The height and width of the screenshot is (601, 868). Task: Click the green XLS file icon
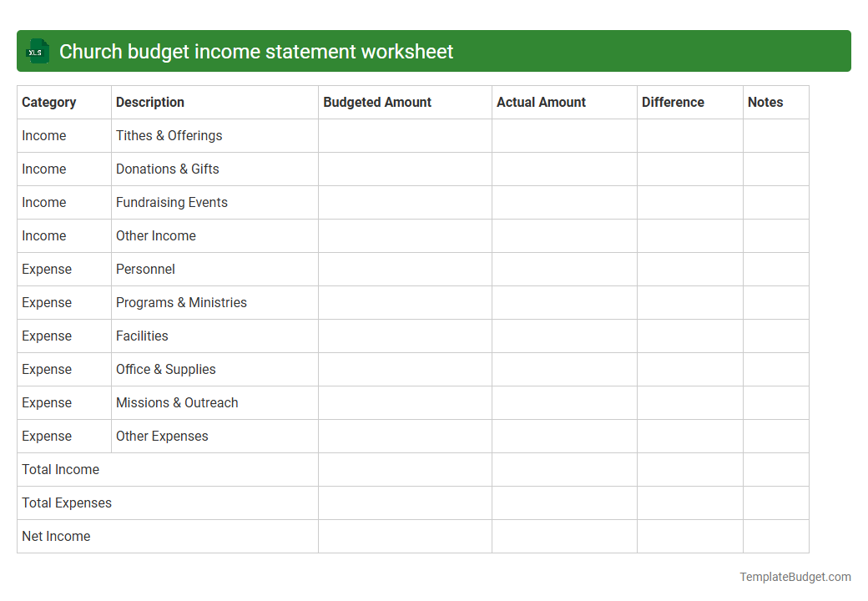pos(37,51)
